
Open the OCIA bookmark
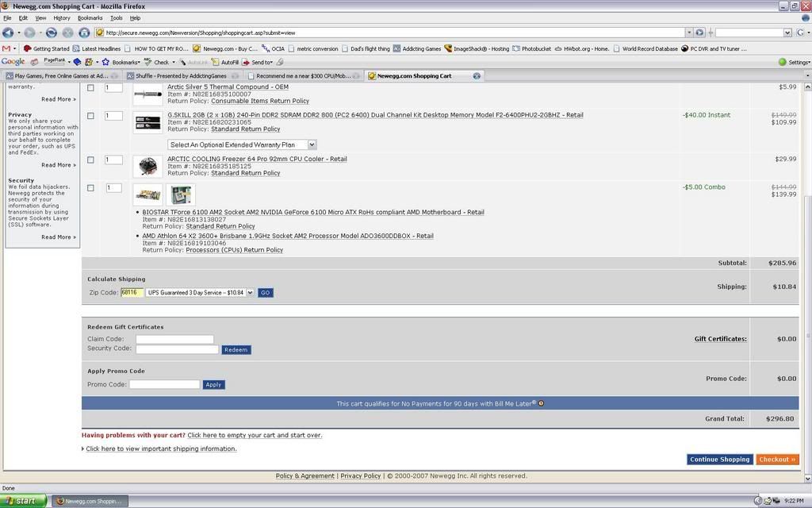(274, 48)
